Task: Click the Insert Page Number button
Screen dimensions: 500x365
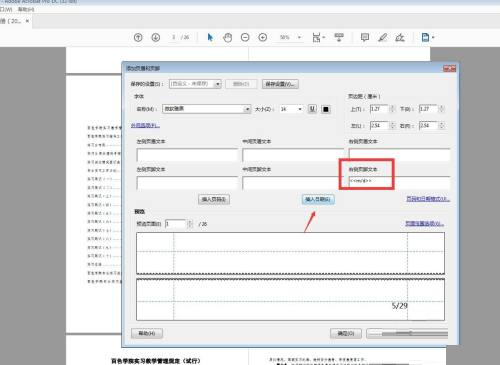Action: [214, 199]
